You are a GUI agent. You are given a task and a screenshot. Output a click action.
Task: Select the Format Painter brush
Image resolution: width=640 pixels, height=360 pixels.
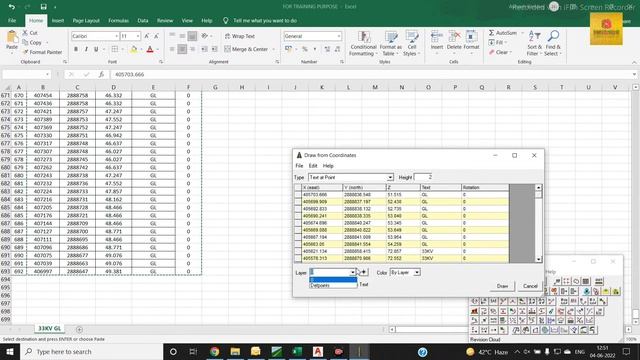pyautogui.click(x=26, y=52)
